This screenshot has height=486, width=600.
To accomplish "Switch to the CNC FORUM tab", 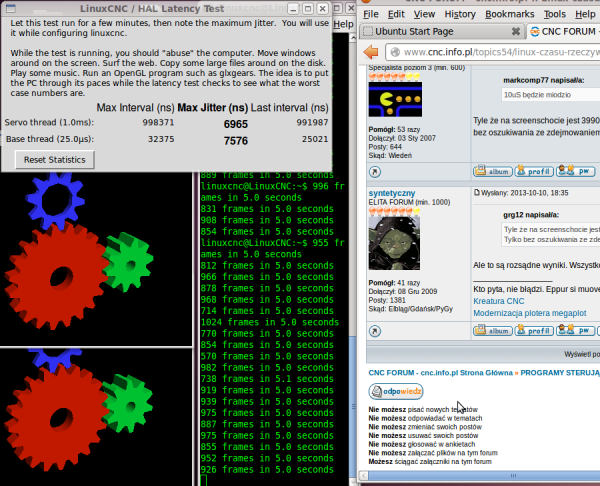I will [x=564, y=31].
